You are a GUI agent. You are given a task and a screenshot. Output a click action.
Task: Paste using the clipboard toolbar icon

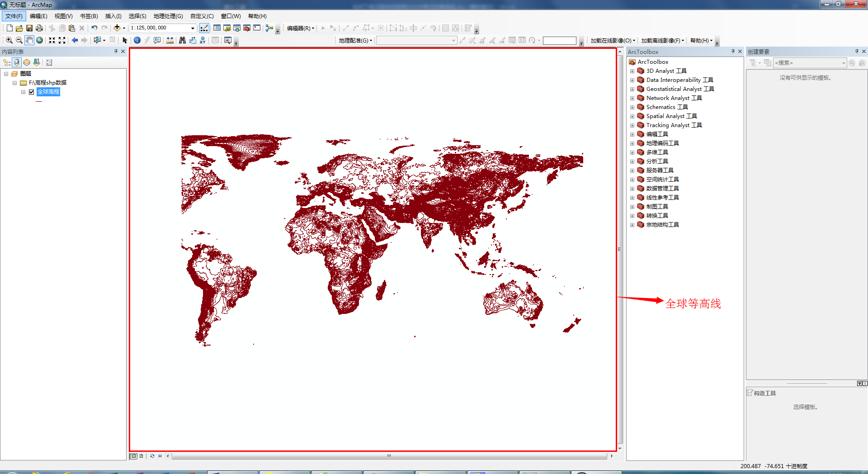click(72, 28)
